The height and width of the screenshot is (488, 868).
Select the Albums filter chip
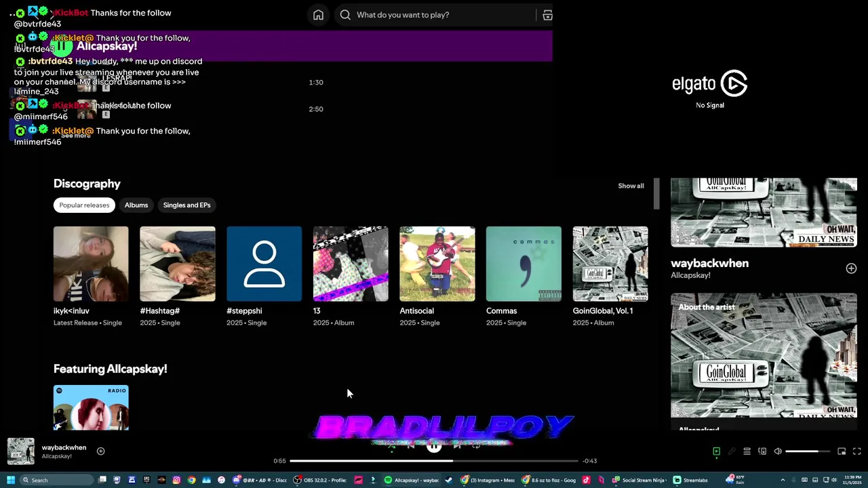click(x=136, y=205)
